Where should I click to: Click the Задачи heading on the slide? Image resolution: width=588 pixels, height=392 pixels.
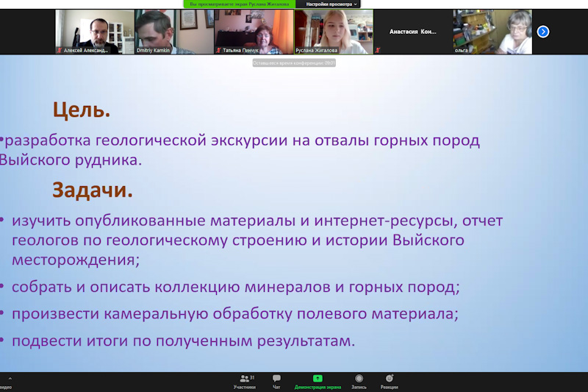(x=93, y=190)
